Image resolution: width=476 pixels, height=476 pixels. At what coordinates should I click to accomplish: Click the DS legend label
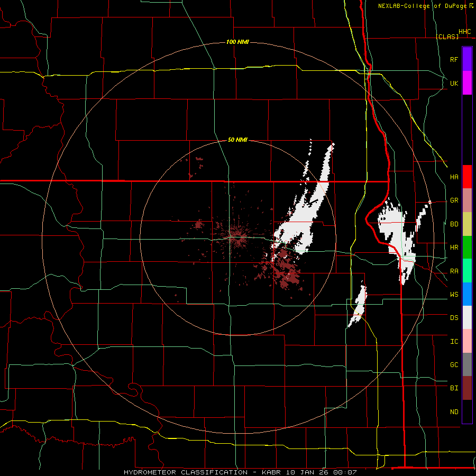tap(454, 318)
